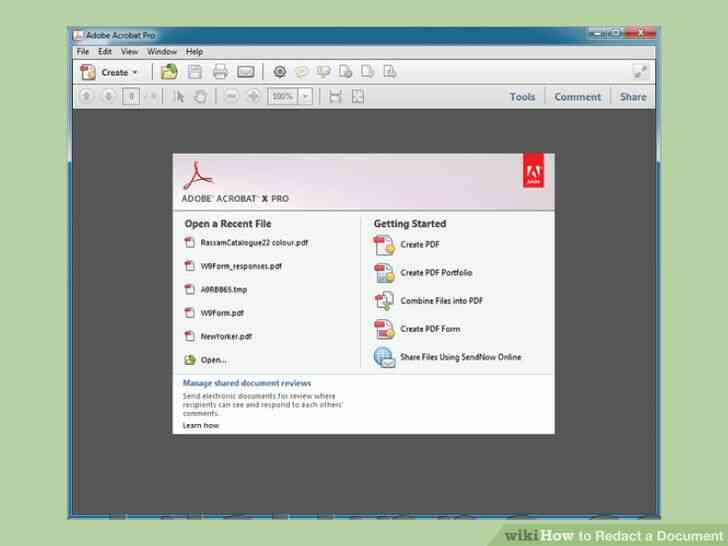This screenshot has width=728, height=546.
Task: Open the zoom percentage dropdown arrow
Action: [305, 97]
